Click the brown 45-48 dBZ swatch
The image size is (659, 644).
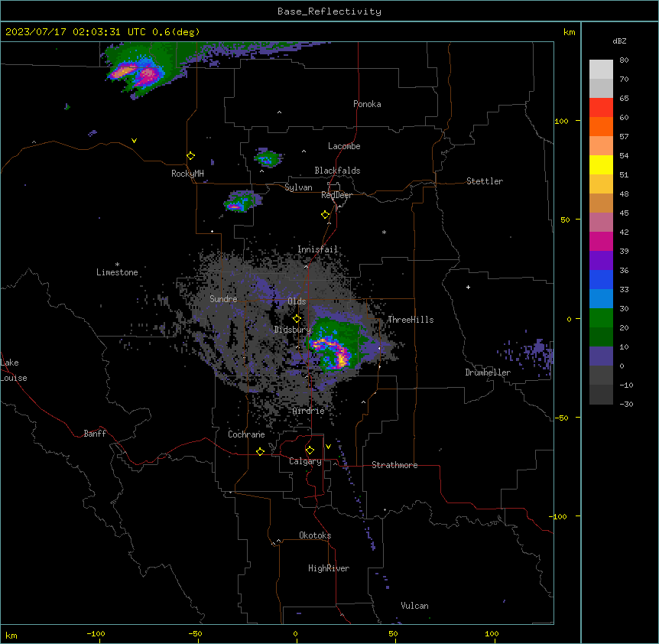pos(601,203)
